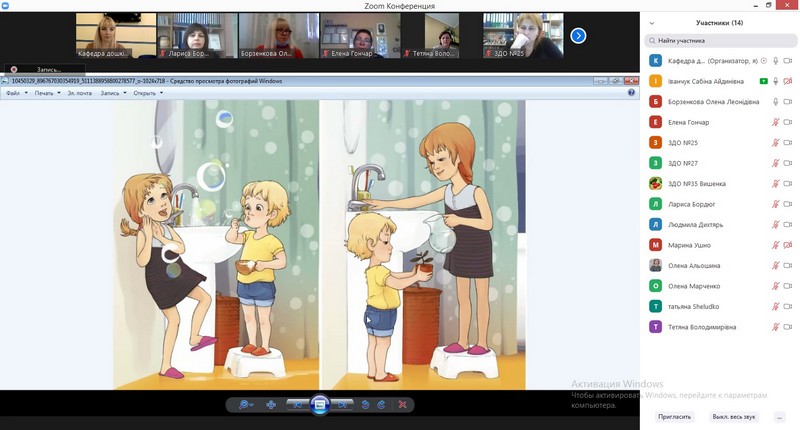Viewport: 800px width, 430px height.
Task: Unmute ЗДО №35 Вишенка microphone
Action: tap(776, 184)
